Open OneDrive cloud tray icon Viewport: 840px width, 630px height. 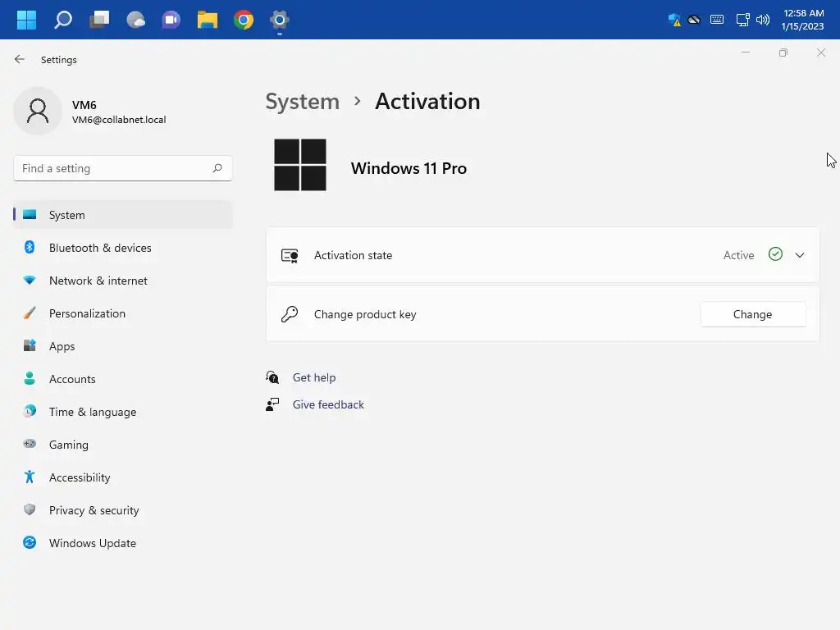pyautogui.click(x=694, y=20)
